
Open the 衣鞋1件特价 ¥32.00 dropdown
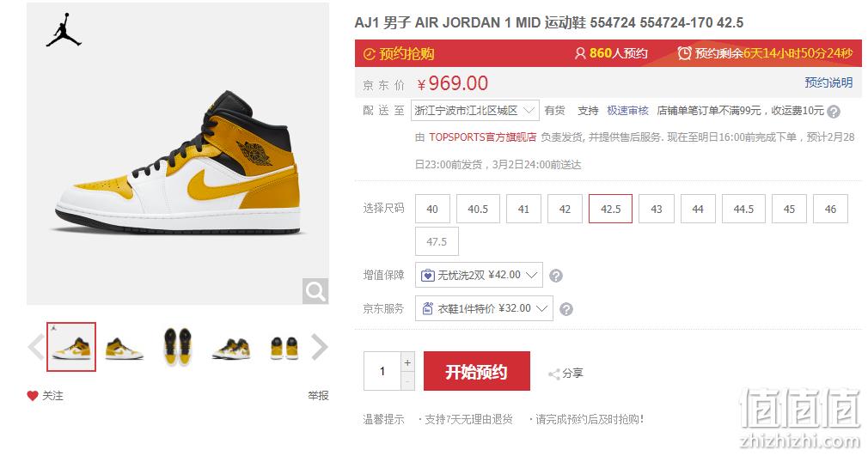[484, 308]
